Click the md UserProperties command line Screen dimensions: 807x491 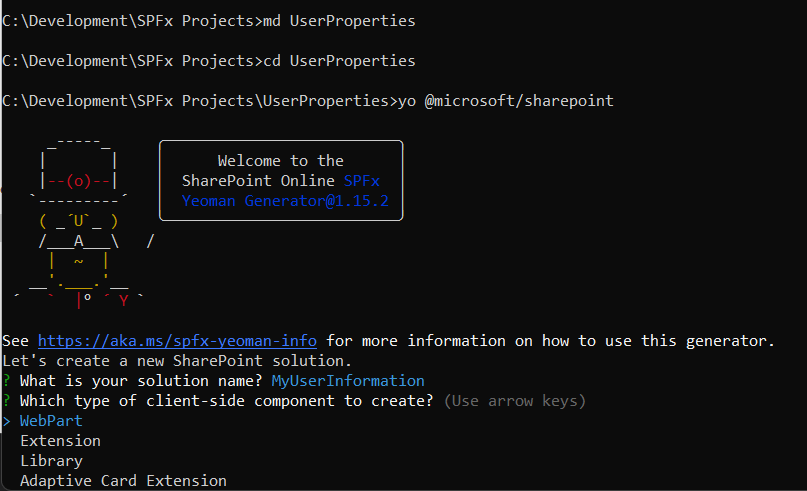point(208,21)
